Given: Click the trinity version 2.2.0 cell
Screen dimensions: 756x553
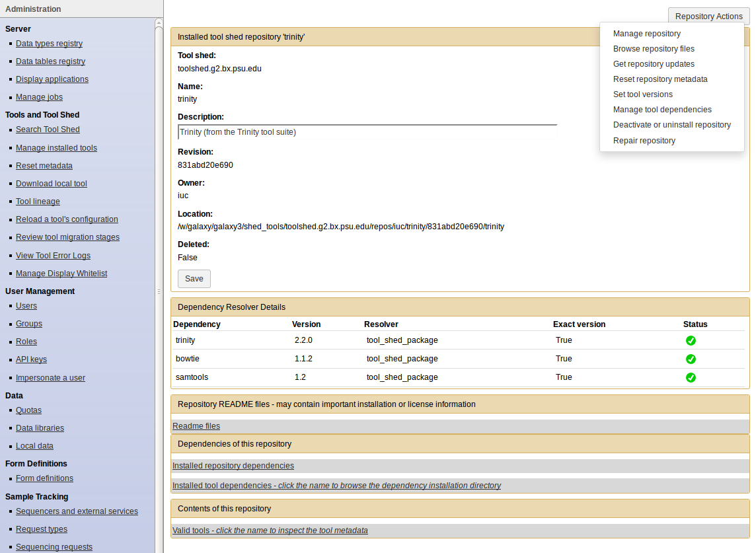Looking at the screenshot, I should [303, 340].
